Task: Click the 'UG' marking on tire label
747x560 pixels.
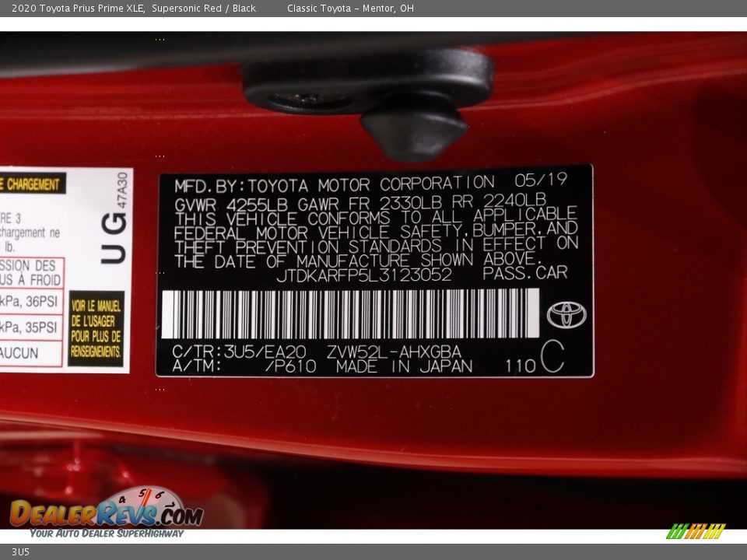Action: coord(114,237)
